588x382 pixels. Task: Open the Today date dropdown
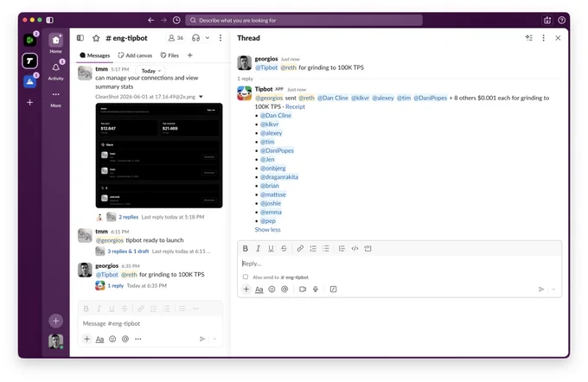(x=150, y=71)
